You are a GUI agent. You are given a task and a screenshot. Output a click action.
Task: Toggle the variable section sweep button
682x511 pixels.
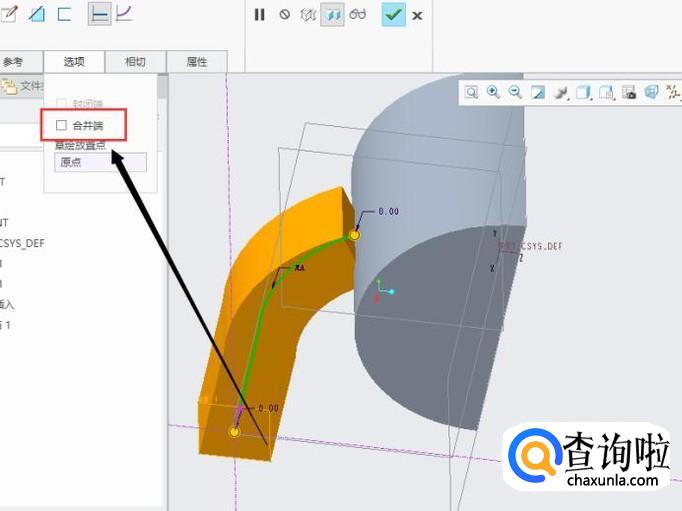[x=125, y=14]
